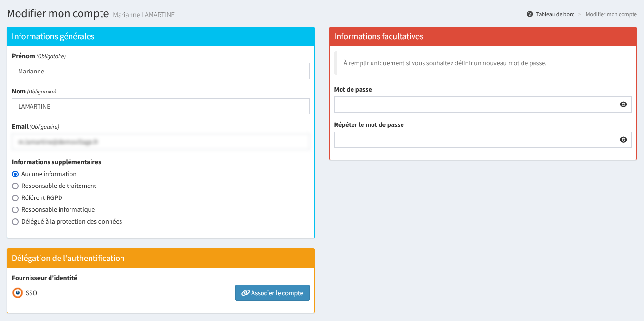This screenshot has width=644, height=321.
Task: Select the Aucune information radio option
Action: (x=15, y=174)
